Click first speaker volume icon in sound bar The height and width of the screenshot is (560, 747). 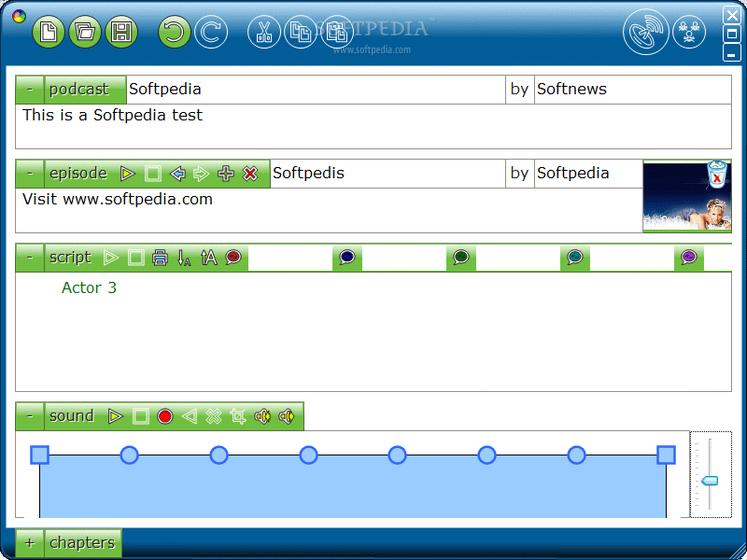pyautogui.click(x=262, y=416)
